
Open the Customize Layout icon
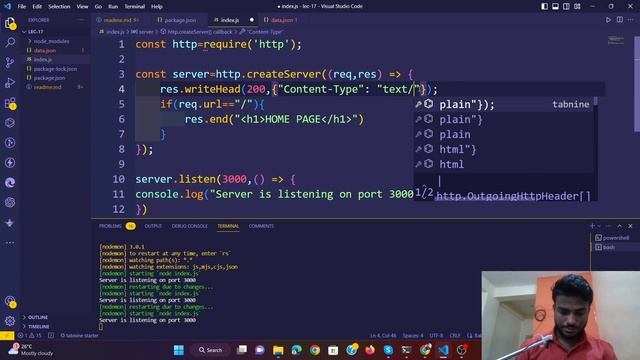(x=578, y=6)
